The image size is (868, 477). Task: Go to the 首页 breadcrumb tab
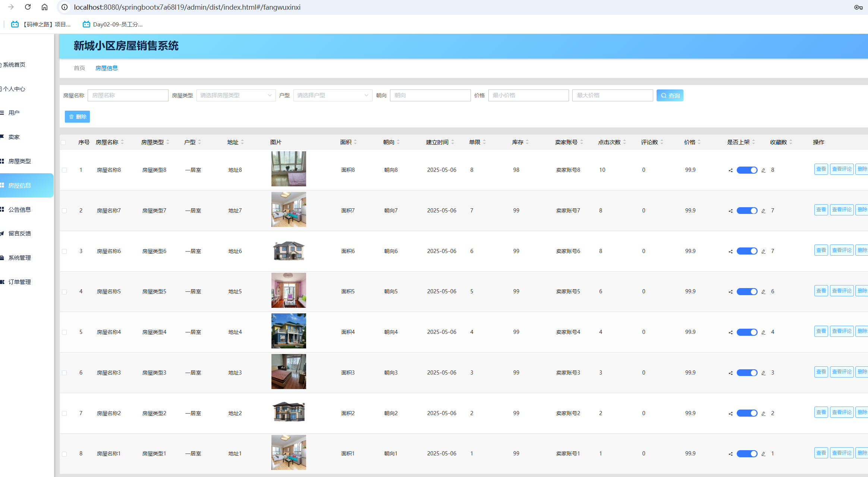(79, 68)
